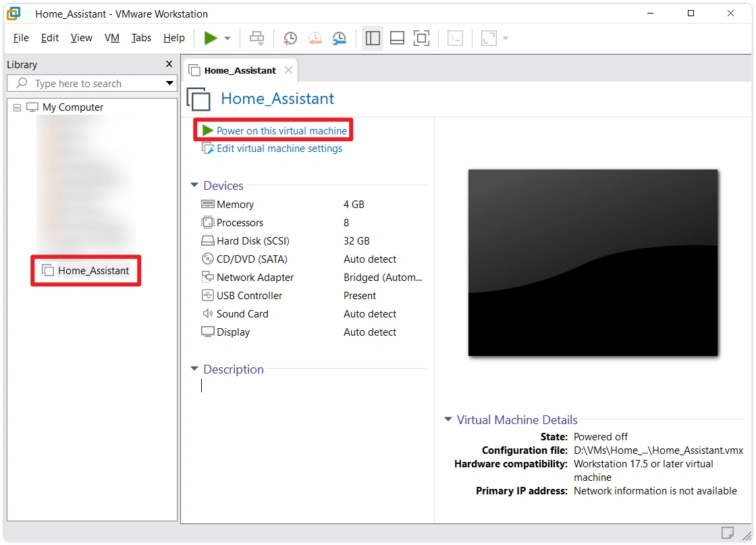The width and height of the screenshot is (756, 545).
Task: Click Send Ctrl+Alt+Del toolbar icon
Action: pyautogui.click(x=256, y=38)
